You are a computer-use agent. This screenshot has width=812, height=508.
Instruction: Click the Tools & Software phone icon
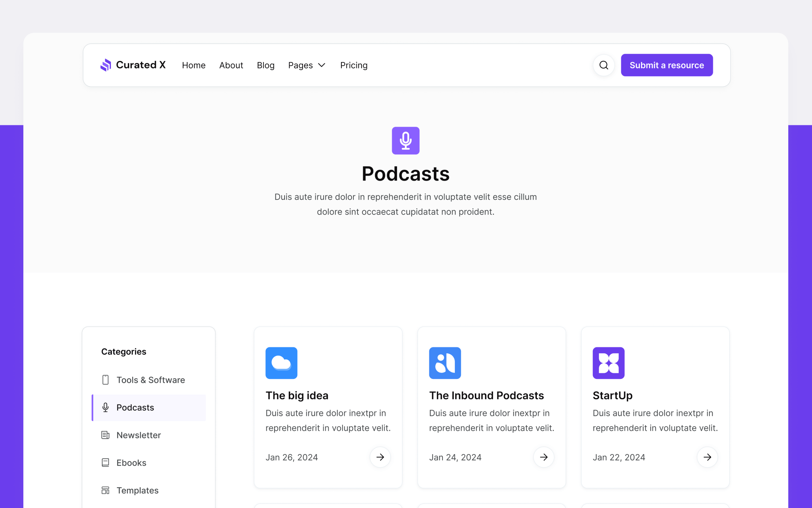pyautogui.click(x=105, y=380)
